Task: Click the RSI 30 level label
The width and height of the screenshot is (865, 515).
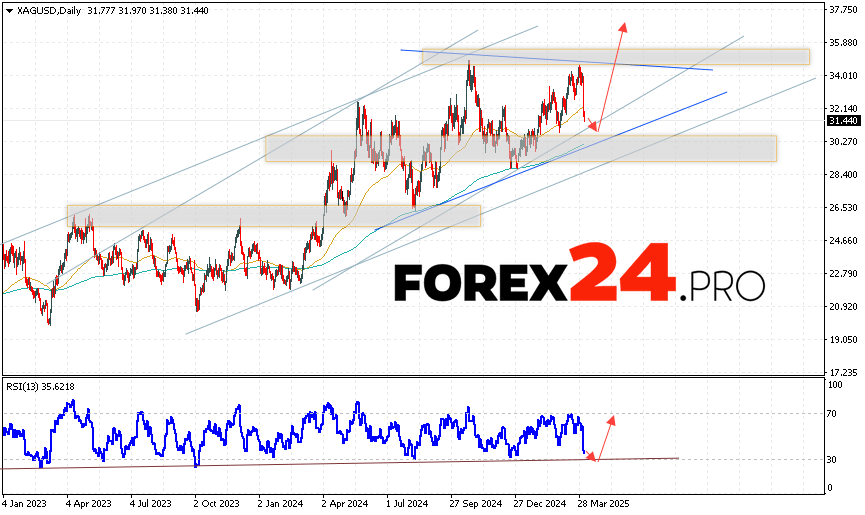Action: coord(832,459)
